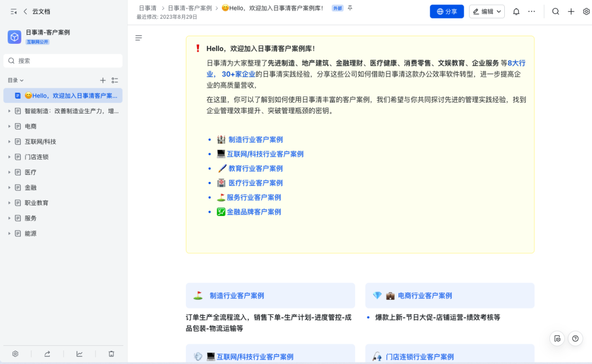Pin the document using the pin icon
Screen dimensions: 592x364
[350, 8]
